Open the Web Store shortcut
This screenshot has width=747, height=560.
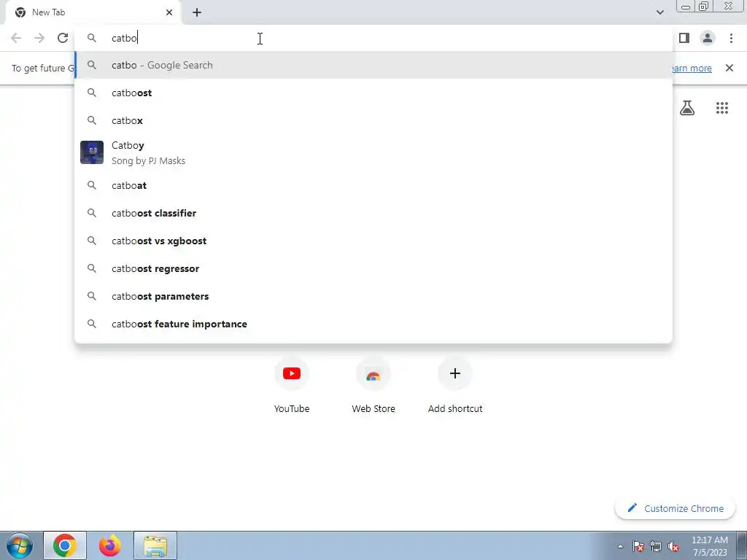click(x=373, y=386)
